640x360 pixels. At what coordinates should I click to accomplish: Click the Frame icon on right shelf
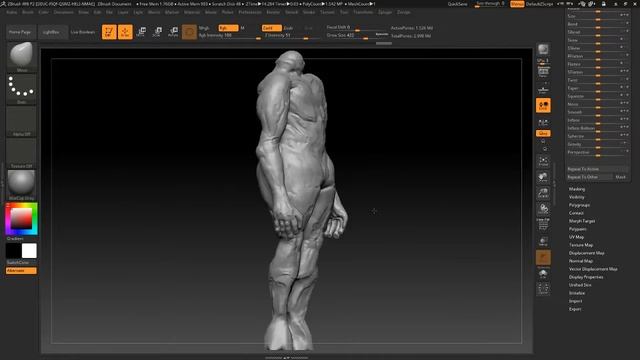[x=543, y=161]
